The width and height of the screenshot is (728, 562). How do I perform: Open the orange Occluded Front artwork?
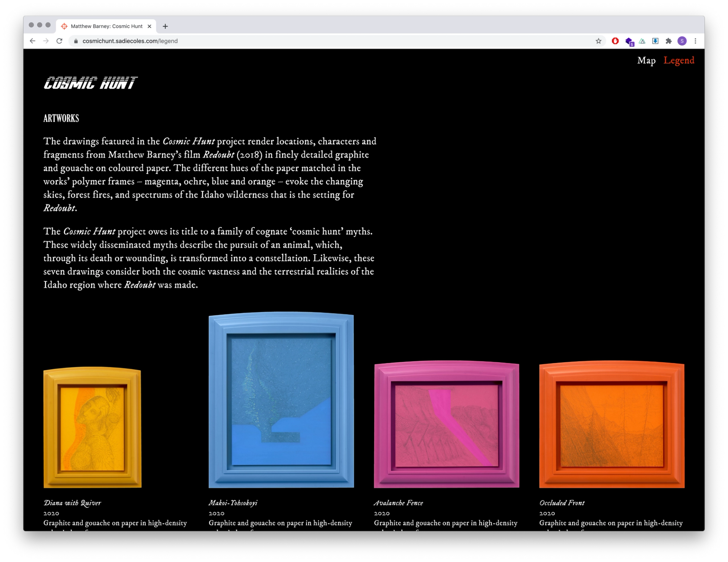pyautogui.click(x=612, y=424)
